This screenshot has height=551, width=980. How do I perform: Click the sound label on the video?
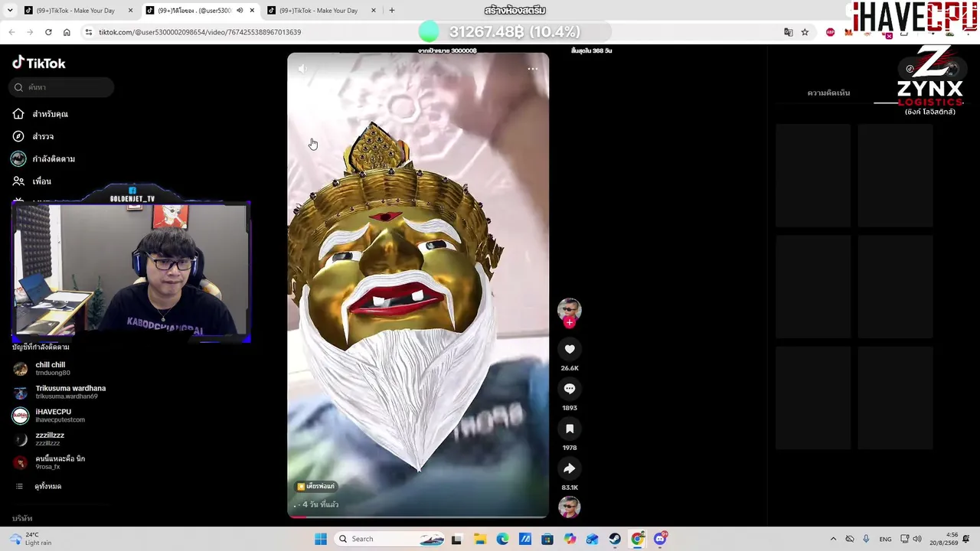point(315,486)
